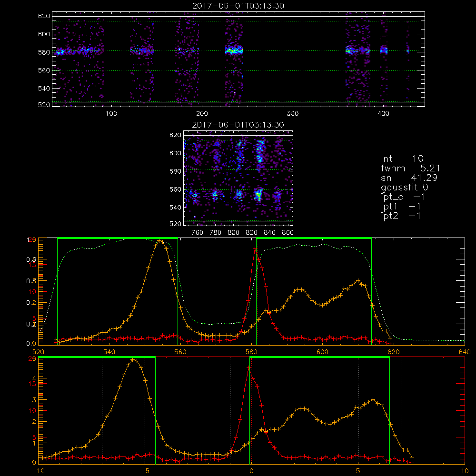The image size is (476, 476).
Task: Click the 'ipt2 -1' parameter text
Action: tap(401, 216)
